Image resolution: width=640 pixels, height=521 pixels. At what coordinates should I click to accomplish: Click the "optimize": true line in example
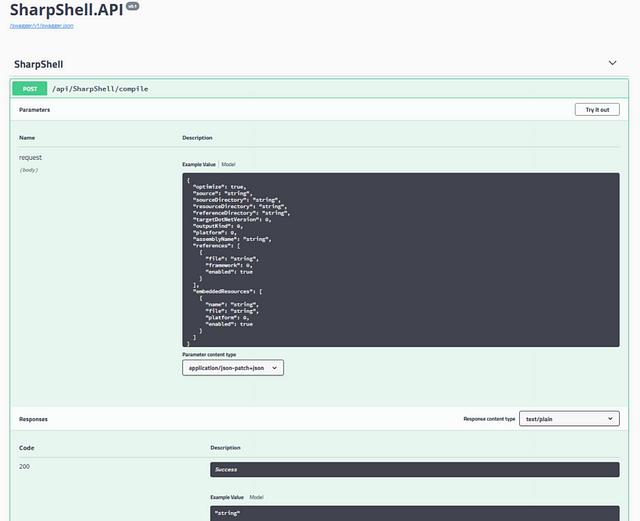point(220,187)
